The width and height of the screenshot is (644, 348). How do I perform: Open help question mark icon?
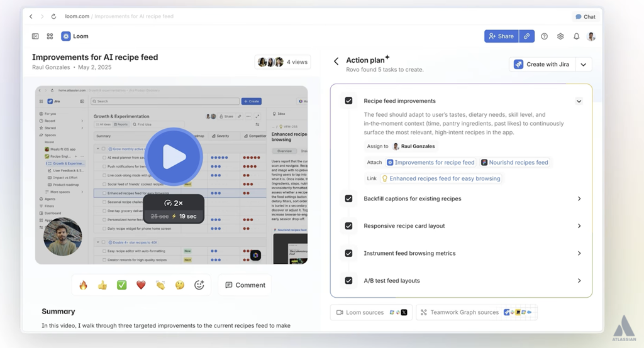pos(544,36)
